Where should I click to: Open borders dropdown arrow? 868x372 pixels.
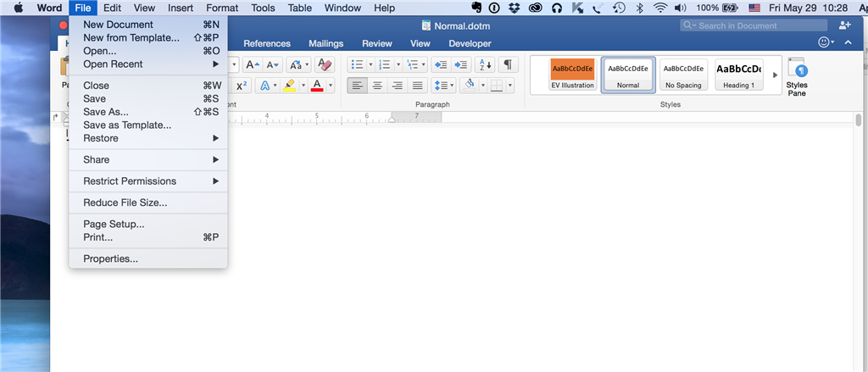point(509,86)
